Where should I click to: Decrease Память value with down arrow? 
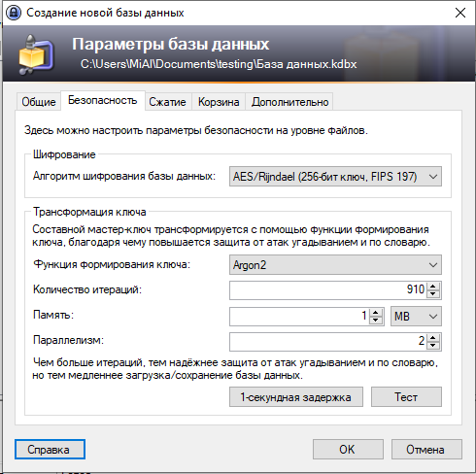376,321
